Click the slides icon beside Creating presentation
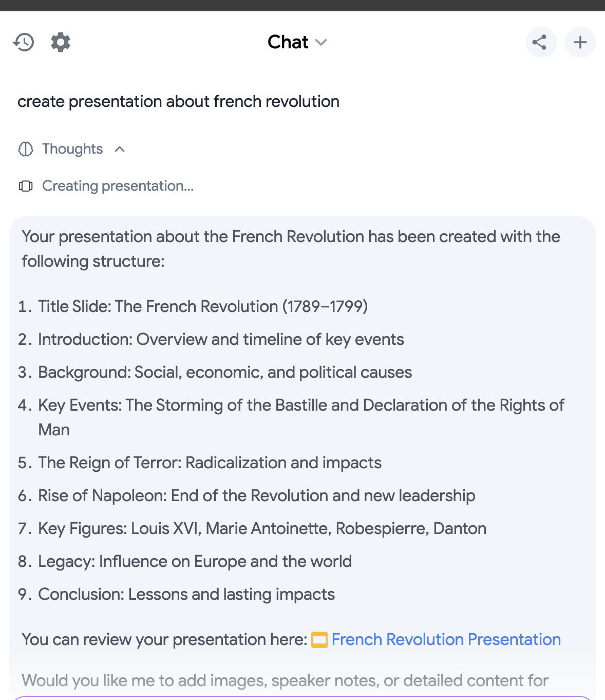The width and height of the screenshot is (605, 700). [26, 186]
